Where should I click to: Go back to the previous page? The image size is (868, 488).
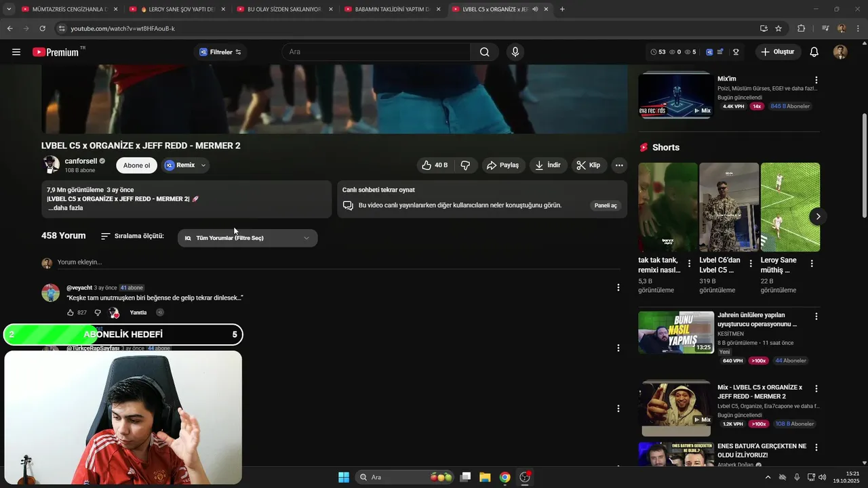click(9, 28)
